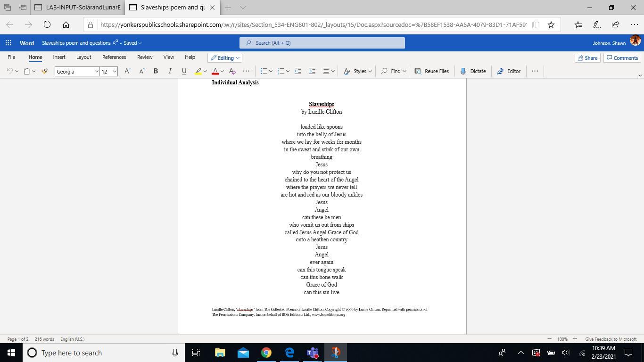This screenshot has height=362, width=644.
Task: Open the Comments pane
Action: 622,58
